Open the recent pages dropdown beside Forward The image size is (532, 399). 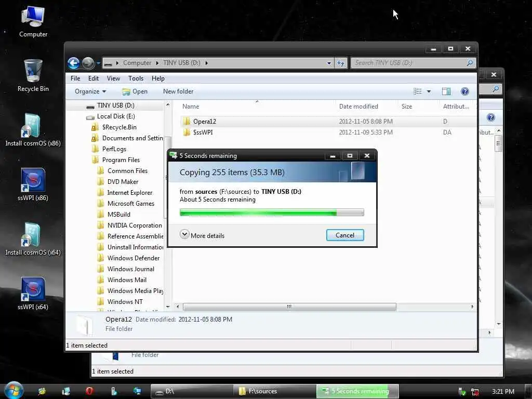click(x=98, y=63)
